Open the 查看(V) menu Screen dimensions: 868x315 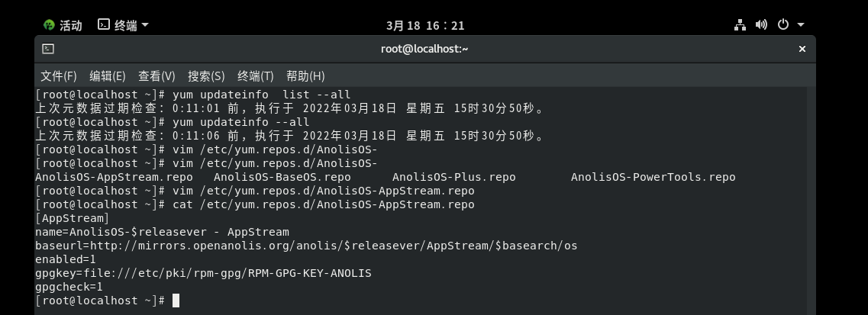[x=156, y=76]
